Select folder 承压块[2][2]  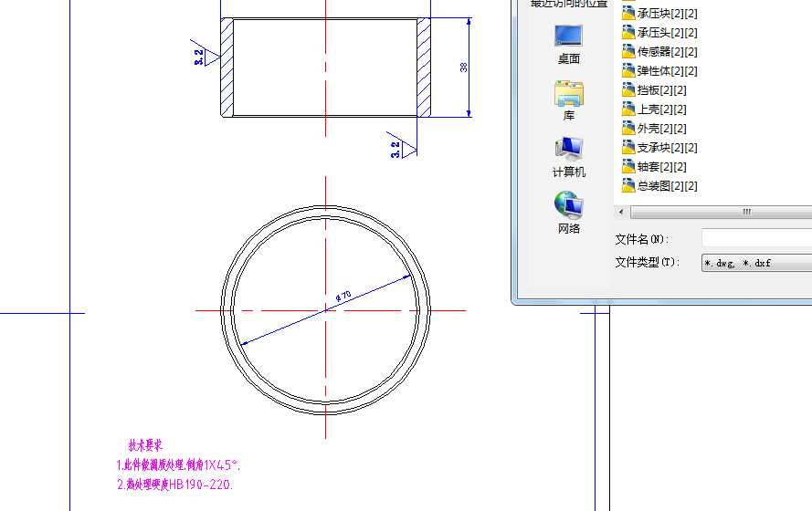(x=659, y=13)
